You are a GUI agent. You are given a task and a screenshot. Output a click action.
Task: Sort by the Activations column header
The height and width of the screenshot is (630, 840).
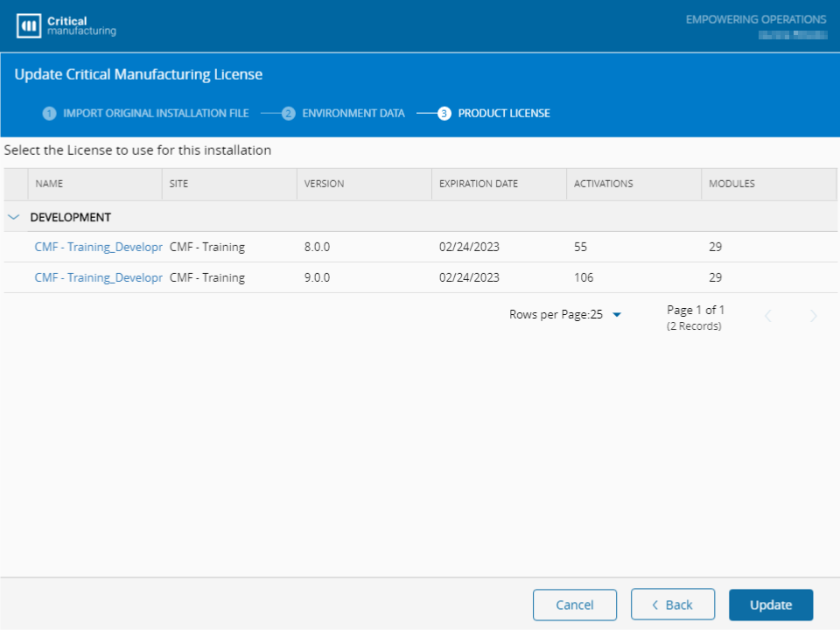tap(603, 184)
